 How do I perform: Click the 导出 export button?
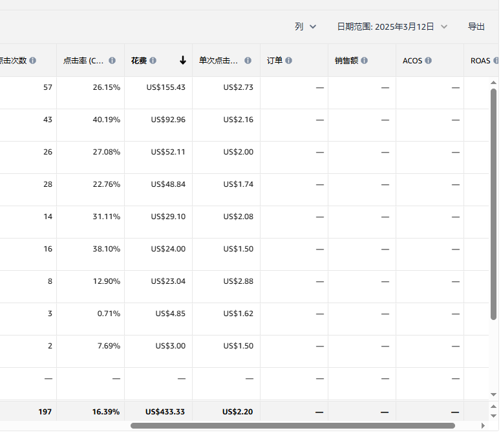476,27
